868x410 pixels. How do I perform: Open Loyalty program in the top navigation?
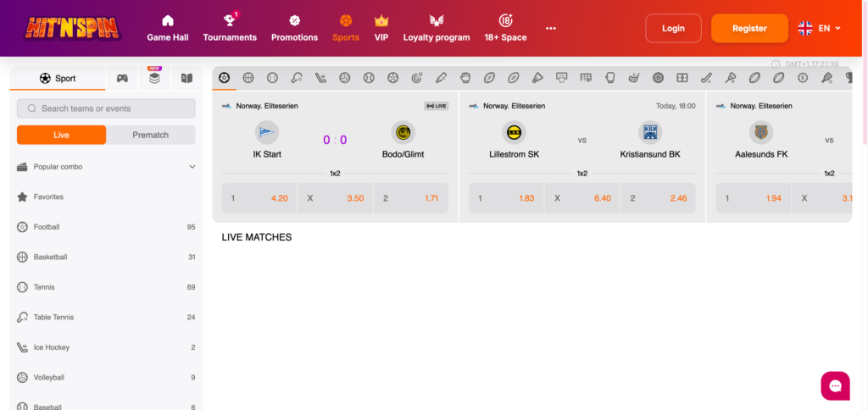pyautogui.click(x=437, y=28)
